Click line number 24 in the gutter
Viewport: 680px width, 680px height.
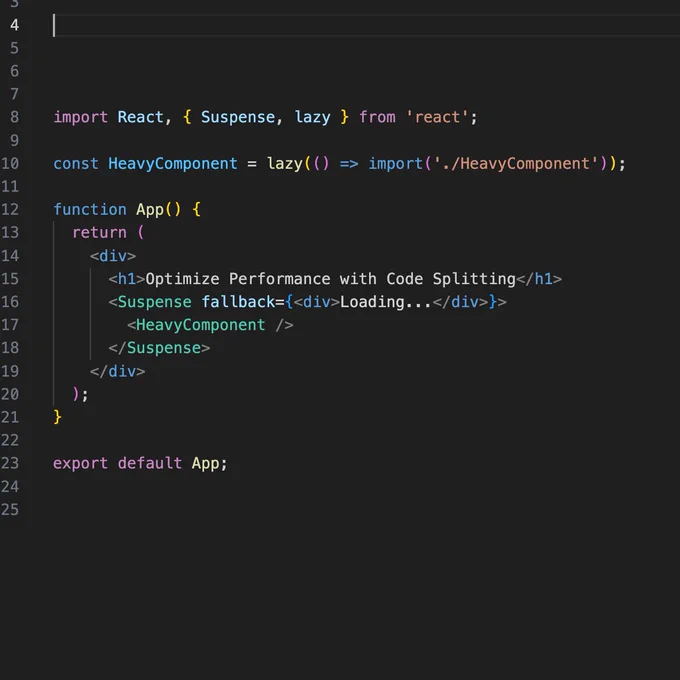pyautogui.click(x=10, y=487)
